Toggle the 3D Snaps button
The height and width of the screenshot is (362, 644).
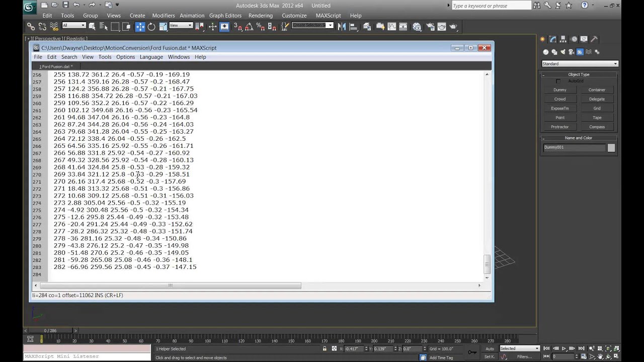[x=238, y=27]
